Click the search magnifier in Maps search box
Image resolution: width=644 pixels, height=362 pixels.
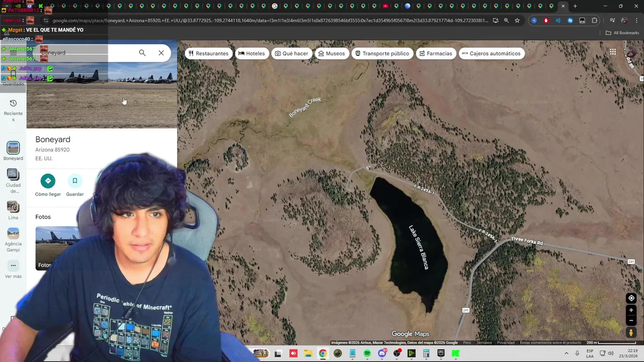click(x=142, y=53)
